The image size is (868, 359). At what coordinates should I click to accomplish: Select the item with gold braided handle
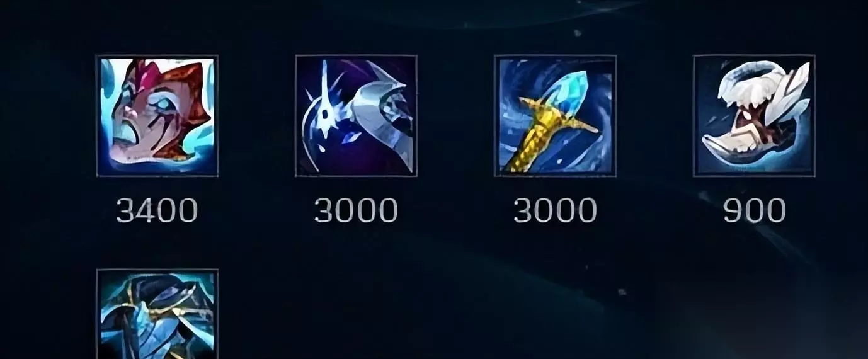coord(555,116)
